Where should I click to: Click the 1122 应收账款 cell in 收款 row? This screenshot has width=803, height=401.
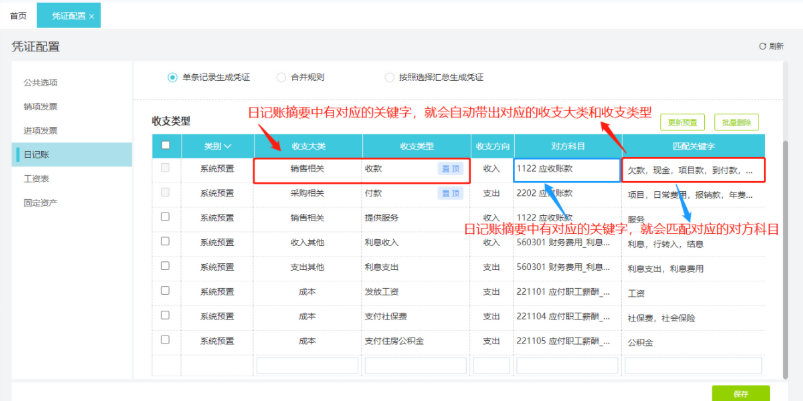tap(567, 170)
